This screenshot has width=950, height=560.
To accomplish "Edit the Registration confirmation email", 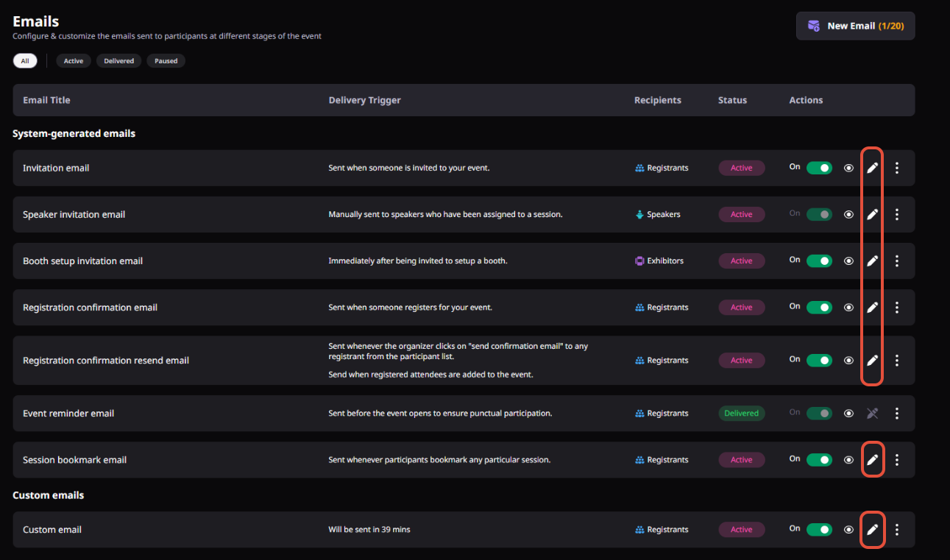I will coord(872,307).
